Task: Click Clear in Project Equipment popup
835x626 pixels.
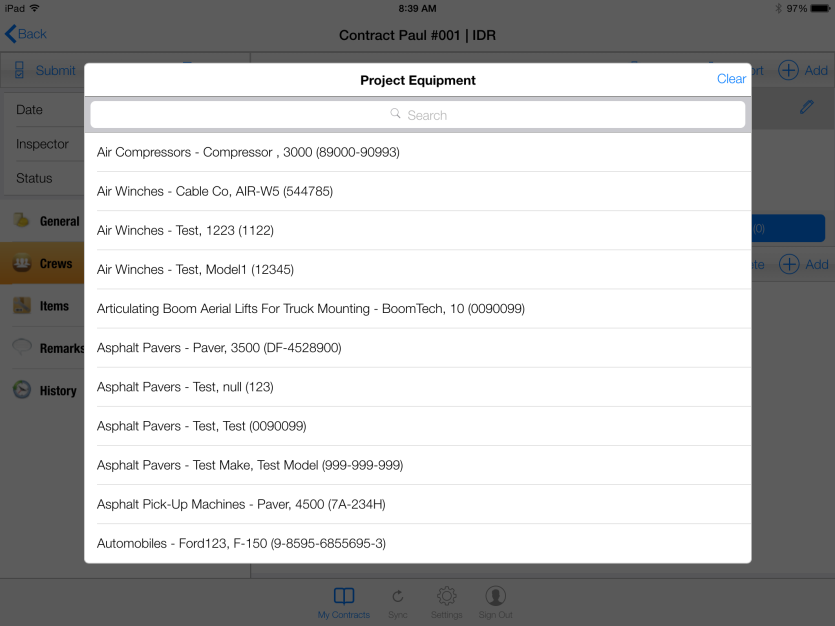Action: 731,79
